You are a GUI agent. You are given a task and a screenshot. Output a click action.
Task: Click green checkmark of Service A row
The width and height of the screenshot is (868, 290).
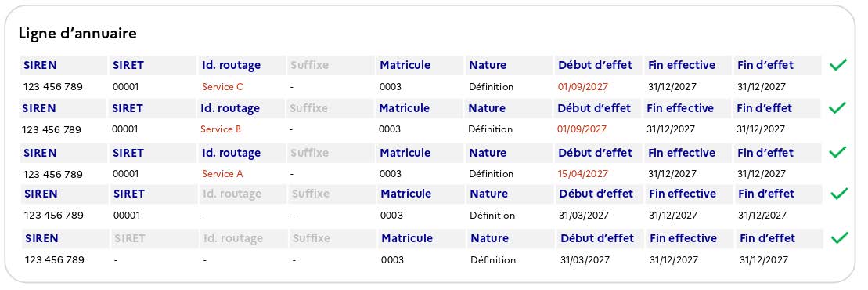pyautogui.click(x=838, y=152)
